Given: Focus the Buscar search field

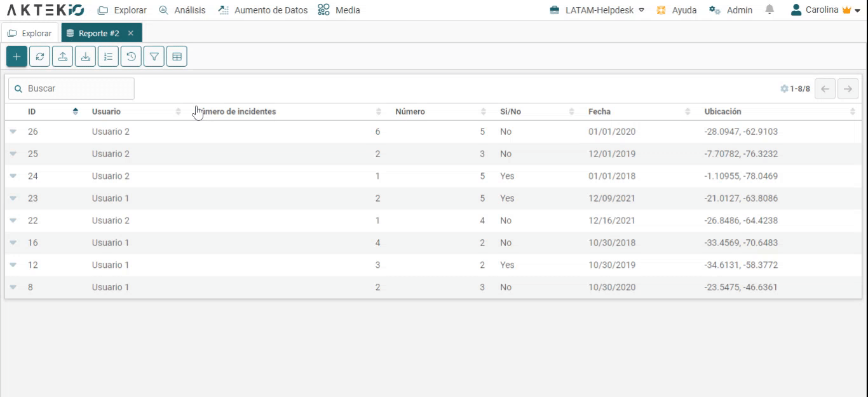Looking at the screenshot, I should point(71,89).
